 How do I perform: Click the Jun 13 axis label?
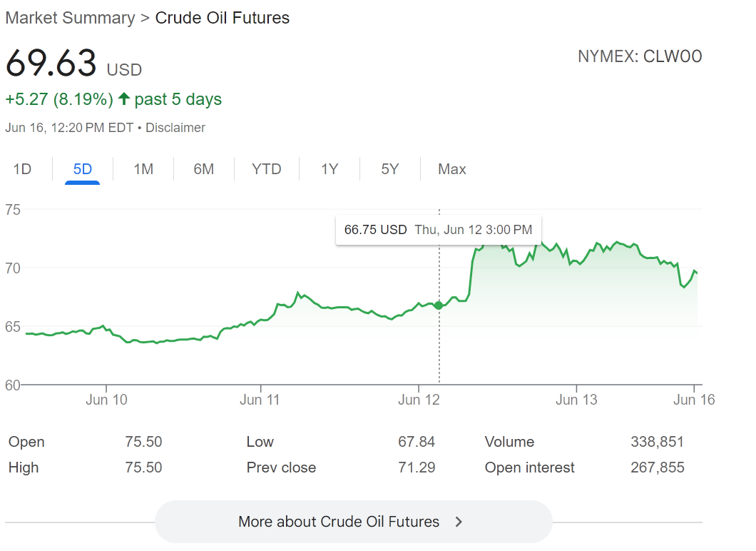click(x=577, y=400)
